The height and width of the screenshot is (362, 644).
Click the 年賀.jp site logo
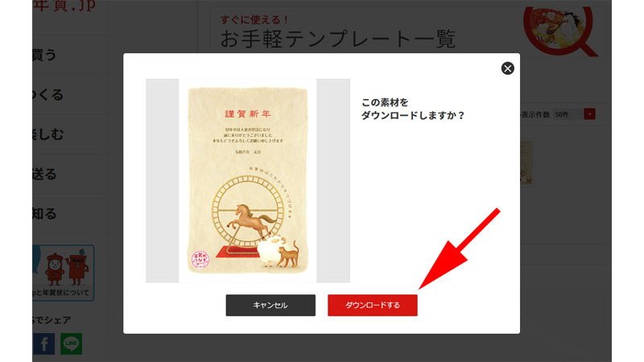tap(64, 6)
